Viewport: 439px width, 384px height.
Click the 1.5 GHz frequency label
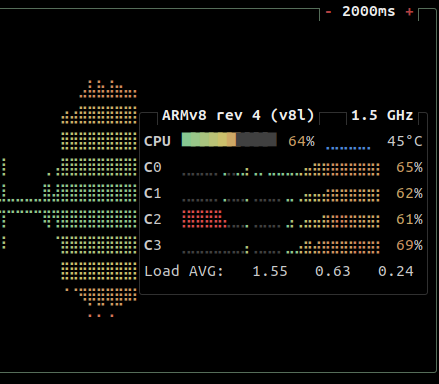pos(382,115)
